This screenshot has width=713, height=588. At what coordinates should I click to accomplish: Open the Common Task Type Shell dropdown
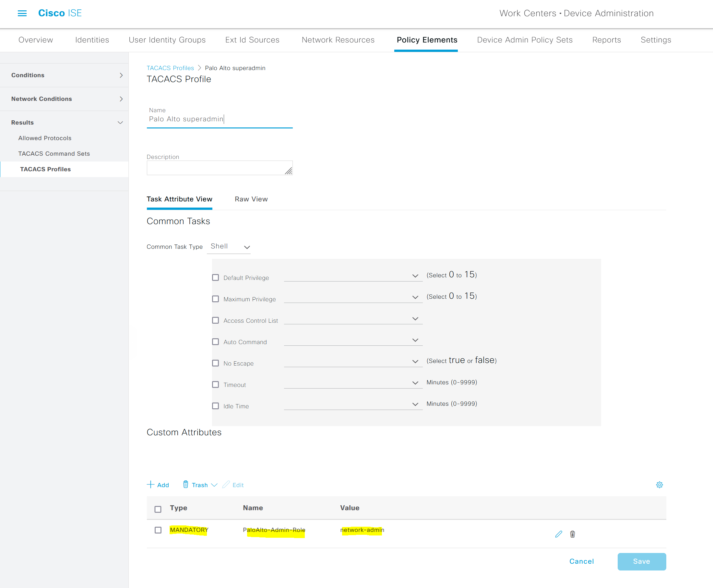[x=229, y=246]
